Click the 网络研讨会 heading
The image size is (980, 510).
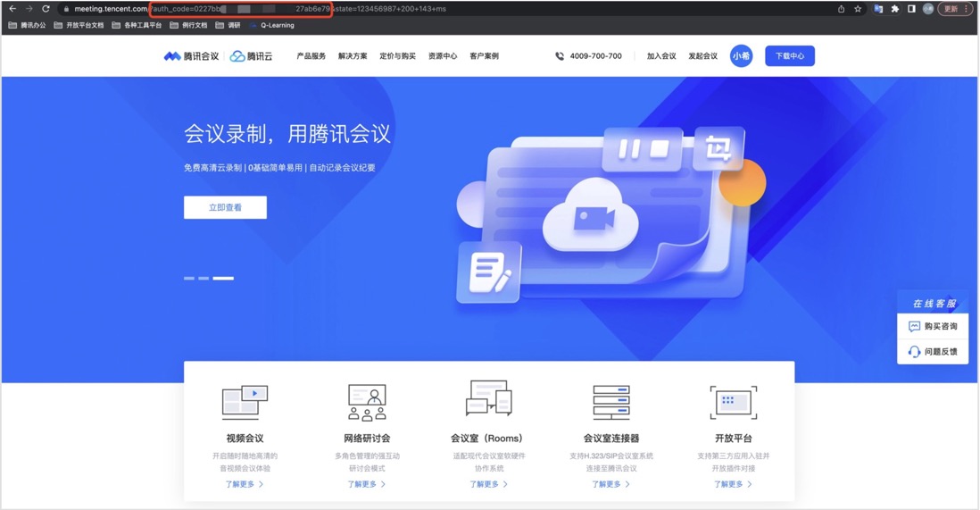pos(367,438)
